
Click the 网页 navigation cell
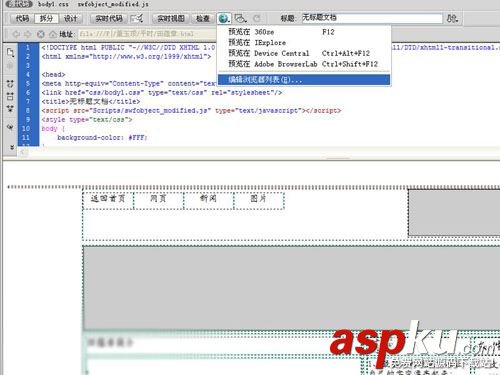point(158,200)
